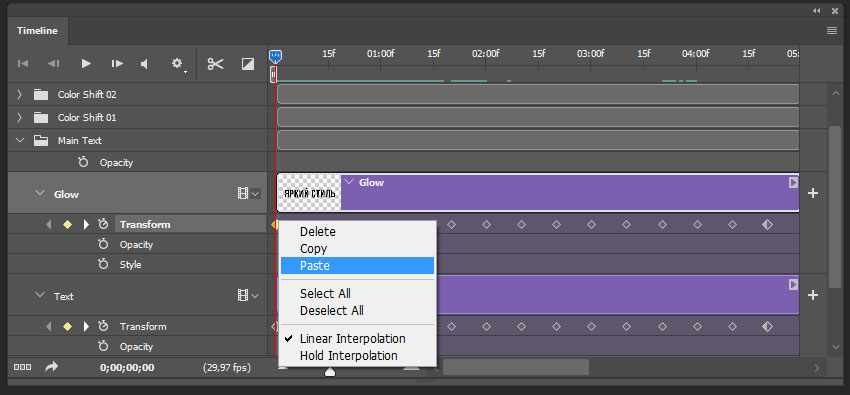Go to next Text Transform keyframe
850x395 pixels.
pos(86,327)
